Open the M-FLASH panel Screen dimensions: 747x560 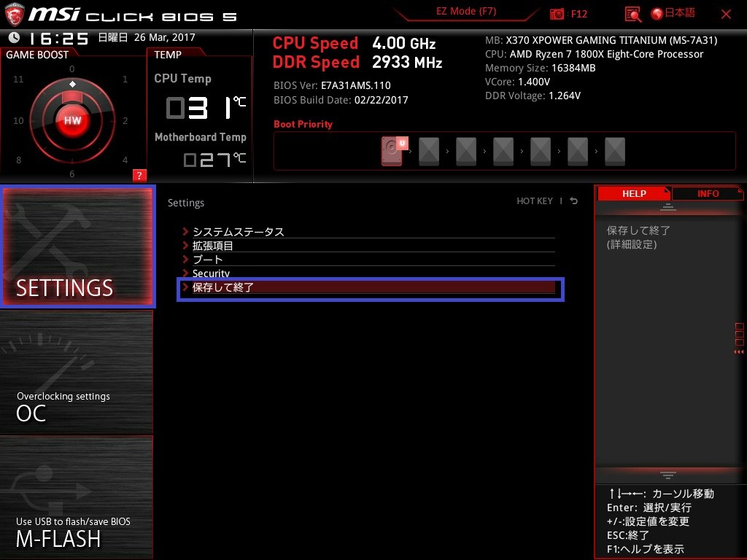[77, 497]
